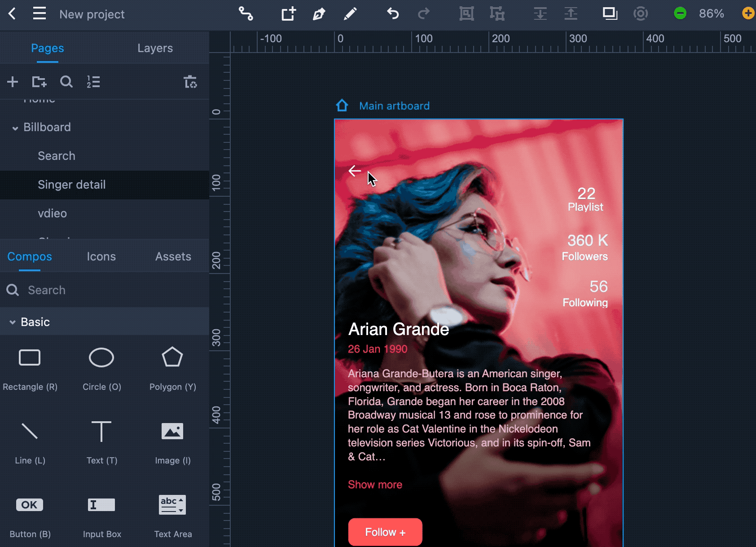Image resolution: width=756 pixels, height=547 pixels.
Task: Click the bring forward icon
Action: [571, 13]
